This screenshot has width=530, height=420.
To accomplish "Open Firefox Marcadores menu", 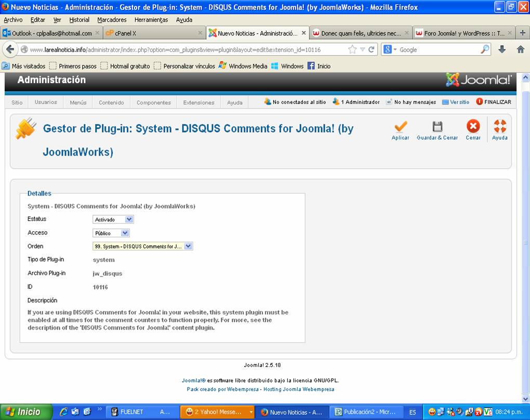I will (112, 20).
